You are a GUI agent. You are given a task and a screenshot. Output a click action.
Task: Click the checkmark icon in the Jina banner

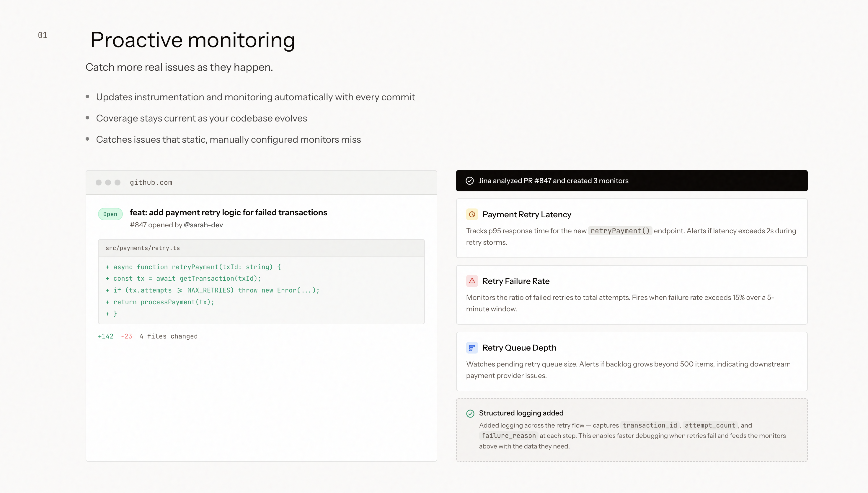(x=469, y=181)
